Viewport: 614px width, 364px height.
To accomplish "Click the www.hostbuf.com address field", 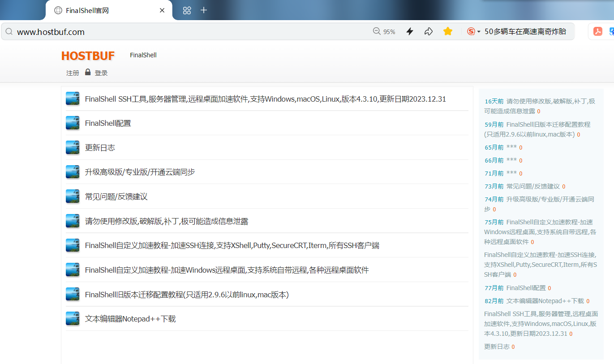I will [51, 32].
